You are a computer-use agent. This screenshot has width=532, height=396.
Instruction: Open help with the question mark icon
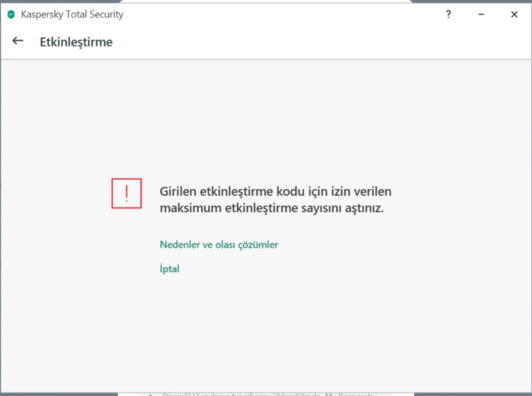click(448, 14)
